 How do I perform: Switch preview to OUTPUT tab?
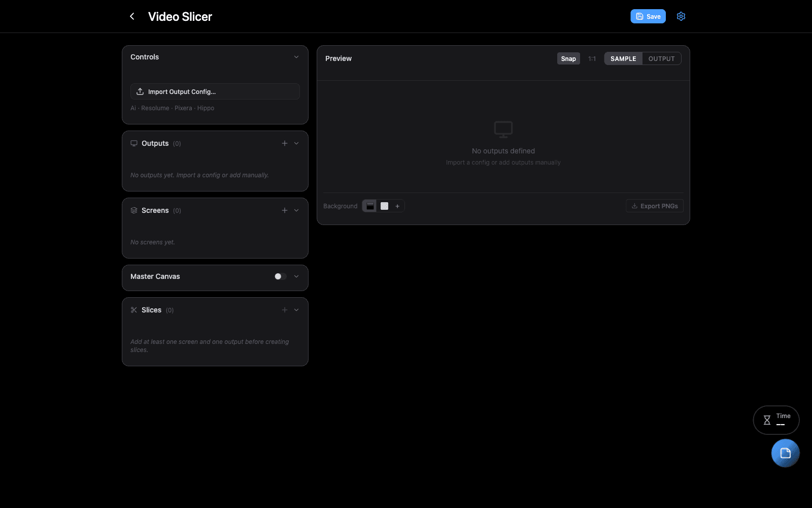(x=661, y=58)
